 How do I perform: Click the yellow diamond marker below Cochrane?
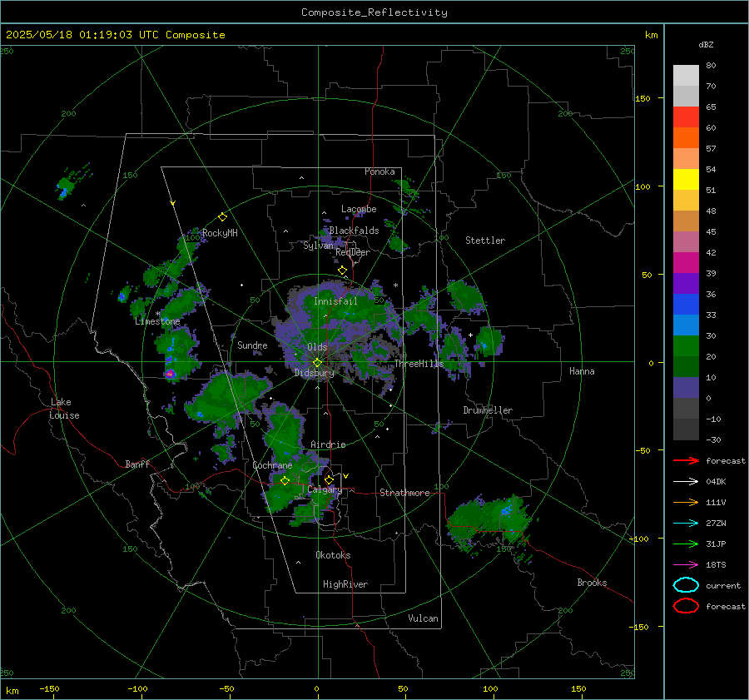pos(285,480)
